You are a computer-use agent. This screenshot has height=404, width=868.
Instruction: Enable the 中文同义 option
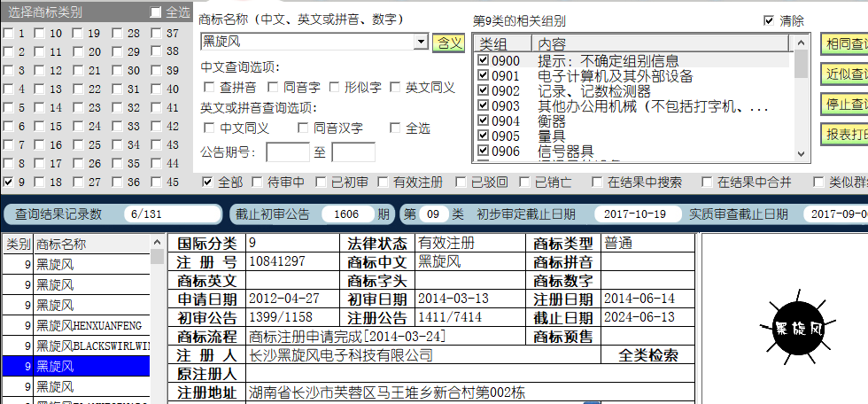(x=209, y=128)
